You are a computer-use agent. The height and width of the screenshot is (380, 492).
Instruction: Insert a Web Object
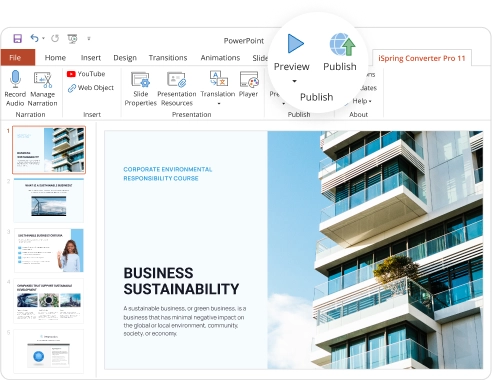pos(91,88)
